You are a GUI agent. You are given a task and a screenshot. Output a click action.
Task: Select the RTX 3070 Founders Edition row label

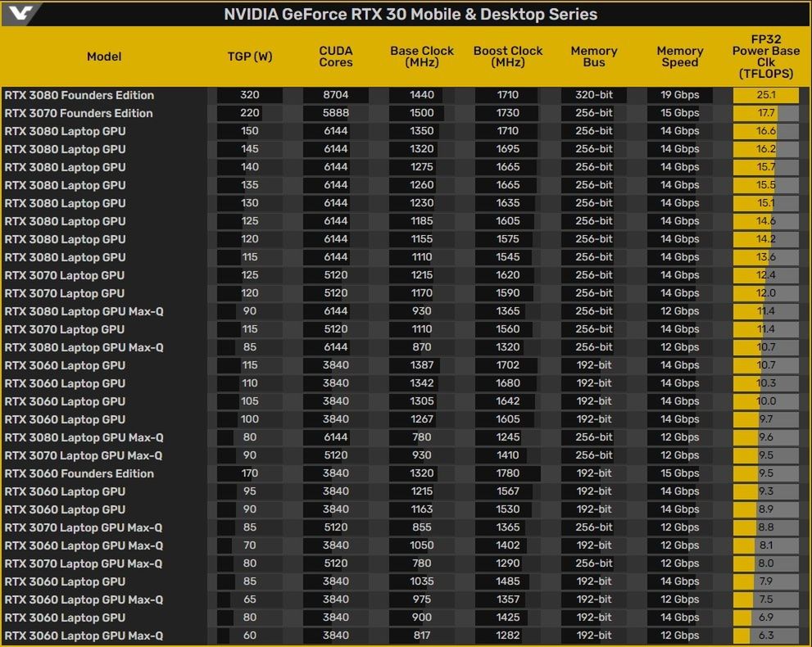point(79,113)
